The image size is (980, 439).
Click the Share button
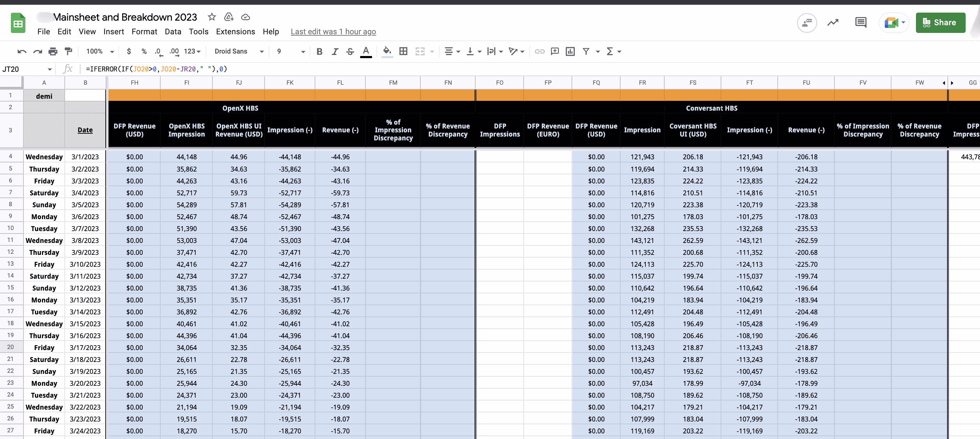pos(940,22)
